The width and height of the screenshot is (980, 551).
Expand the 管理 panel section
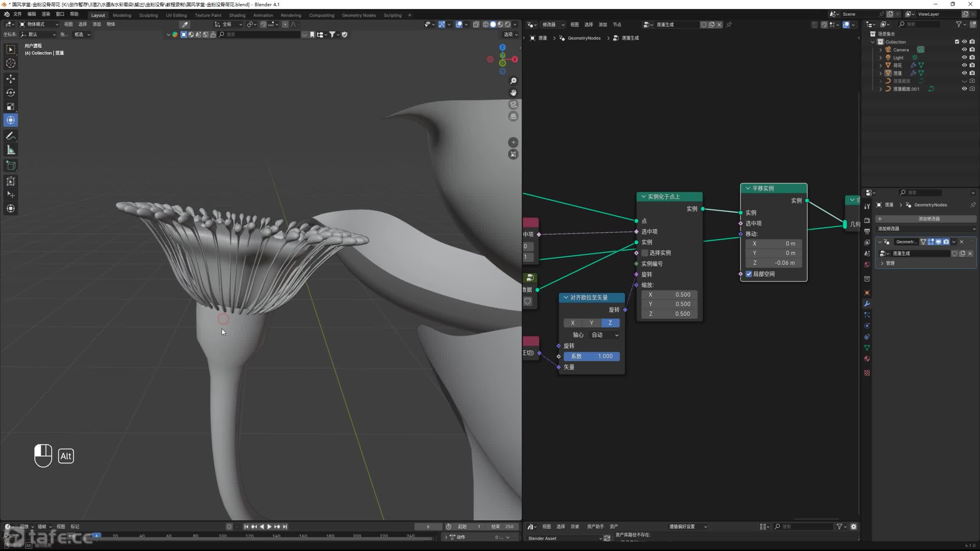coord(882,263)
